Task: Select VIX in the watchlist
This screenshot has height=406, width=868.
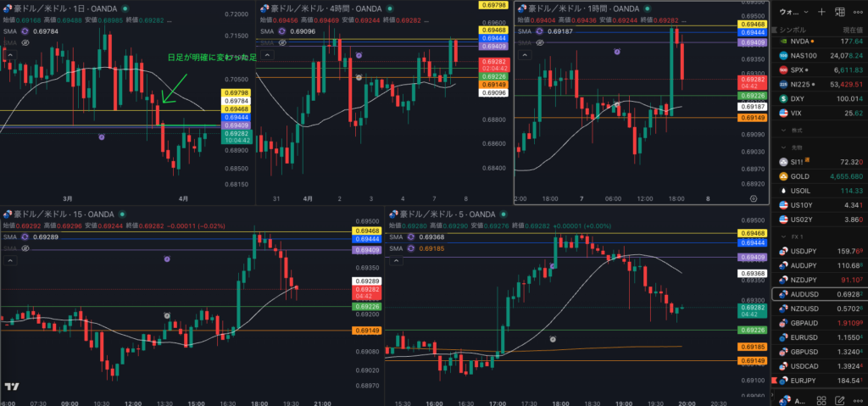Action: pos(819,113)
